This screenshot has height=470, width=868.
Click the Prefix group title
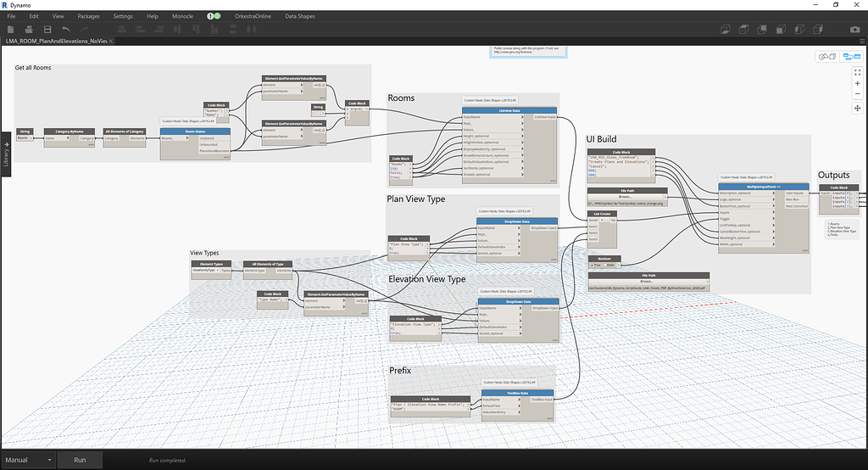(400, 371)
